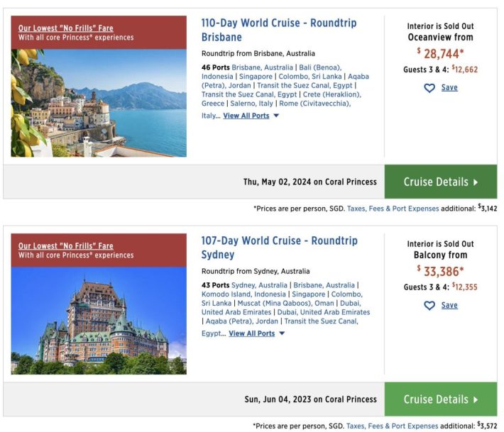Click the Save link on the Brisbane cruise
Image resolution: width=504 pixels, height=432 pixels.
click(449, 88)
